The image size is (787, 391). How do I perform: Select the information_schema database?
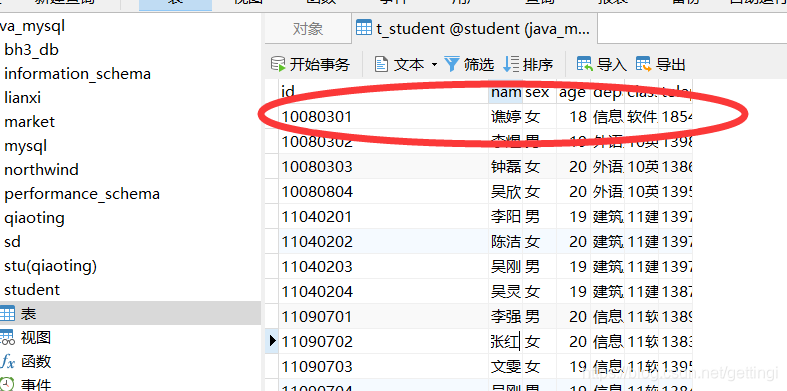pos(77,74)
